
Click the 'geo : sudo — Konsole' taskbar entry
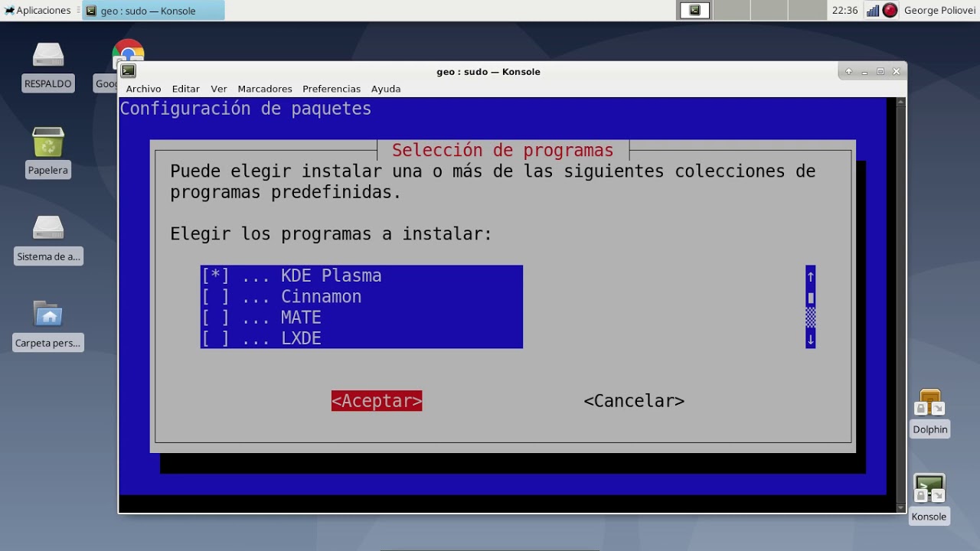pos(153,11)
